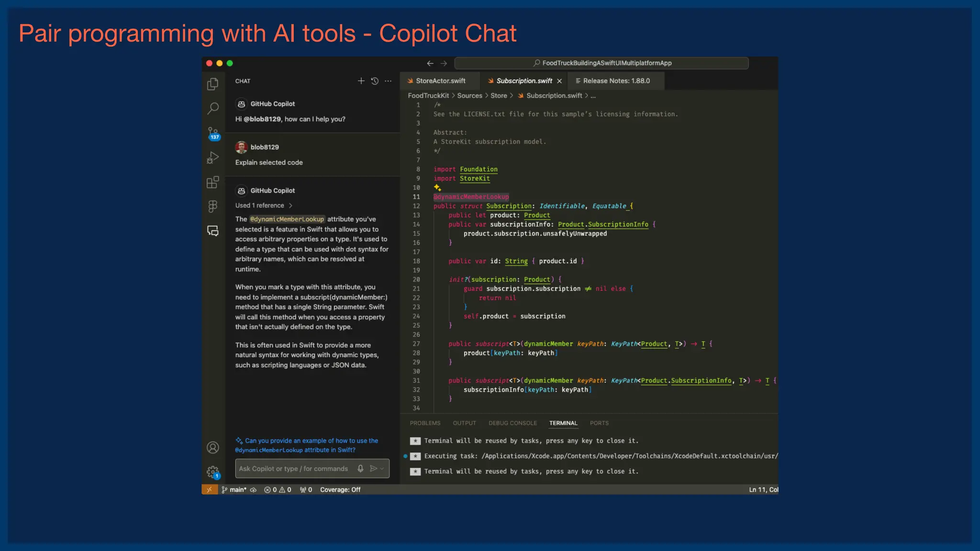
Task: Send the chat message arrow
Action: click(374, 469)
